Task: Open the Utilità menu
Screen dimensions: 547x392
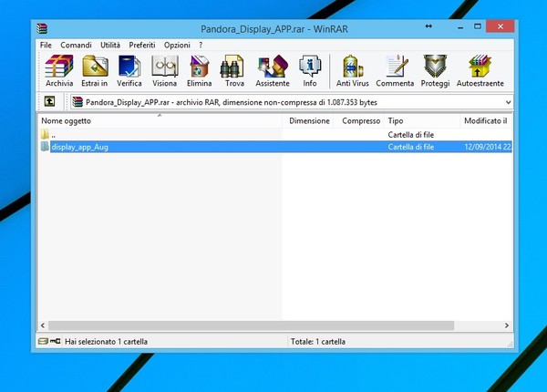Action: (110, 45)
